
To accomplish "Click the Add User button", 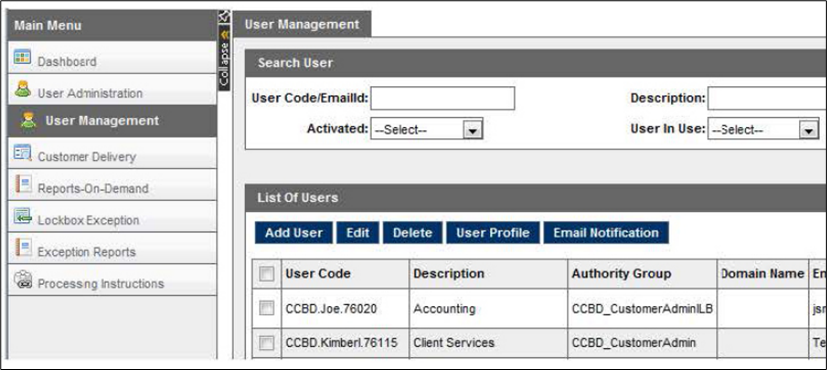I will tap(294, 233).
